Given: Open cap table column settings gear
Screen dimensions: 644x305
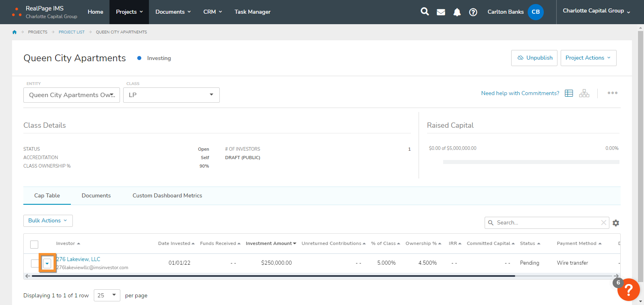Looking at the screenshot, I should coord(616,223).
